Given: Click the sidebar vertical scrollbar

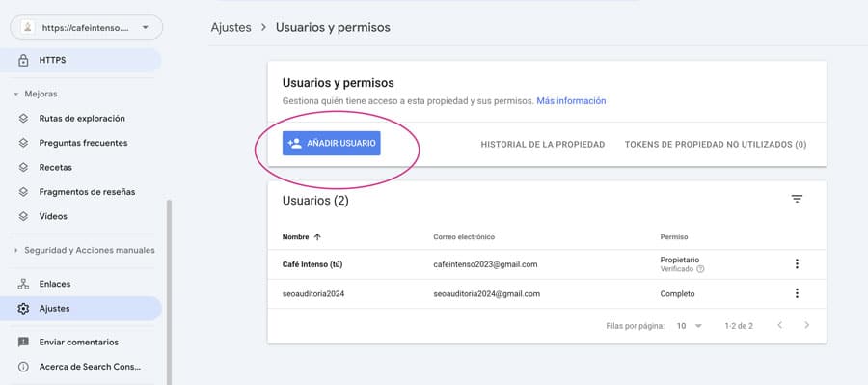Looking at the screenshot, I should click(169, 292).
